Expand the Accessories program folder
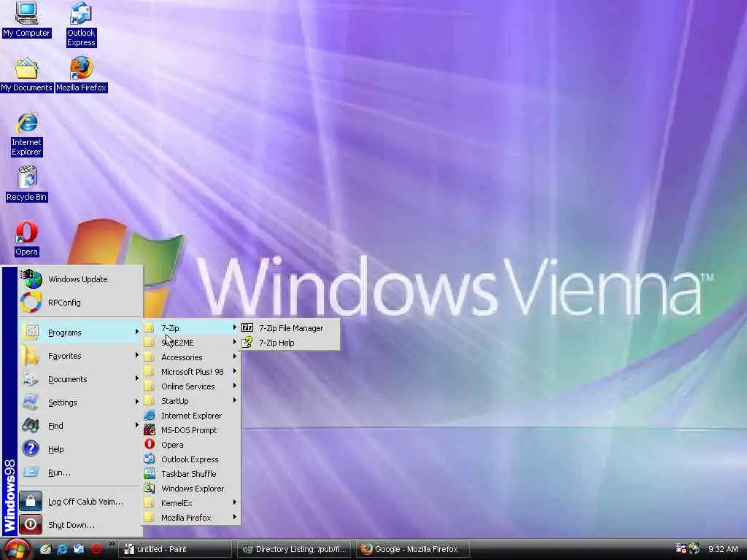The height and width of the screenshot is (560, 747). [x=191, y=357]
